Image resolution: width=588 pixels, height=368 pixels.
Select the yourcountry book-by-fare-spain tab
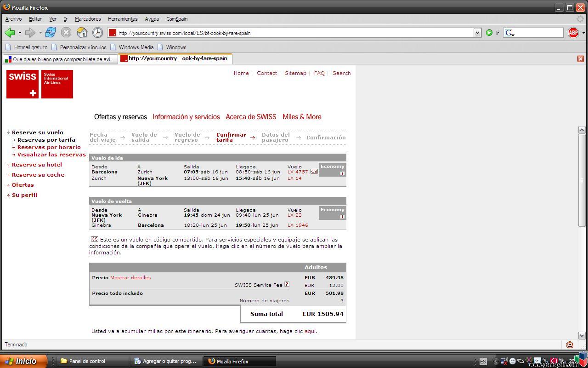175,58
